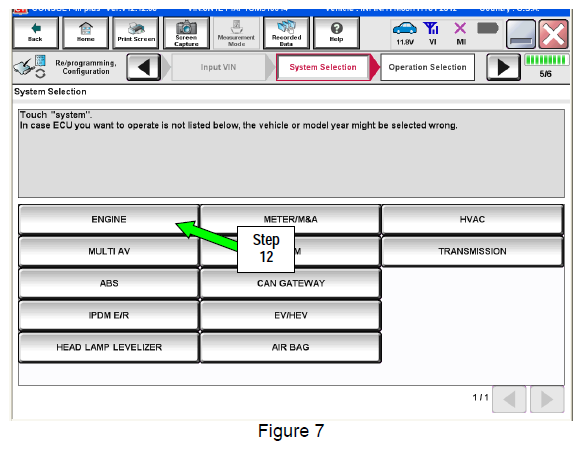Click the VI connection status icon
582x450 pixels.
[432, 29]
